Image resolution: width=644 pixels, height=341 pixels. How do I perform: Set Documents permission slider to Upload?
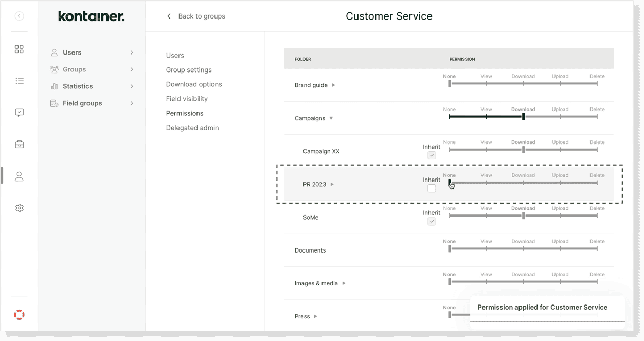click(560, 249)
